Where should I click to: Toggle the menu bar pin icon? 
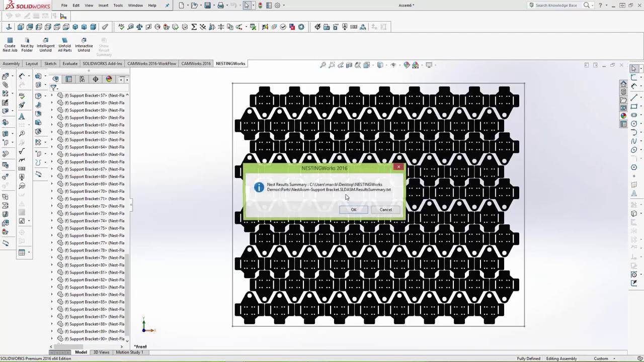click(167, 6)
